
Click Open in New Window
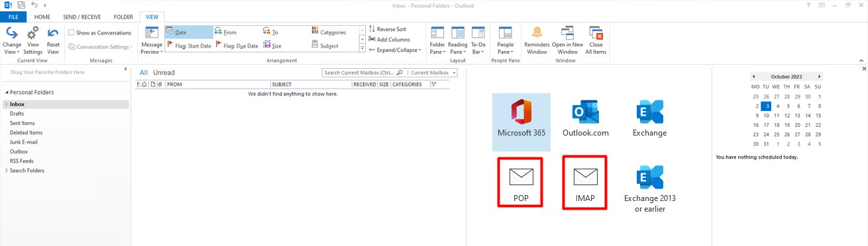pyautogui.click(x=568, y=40)
